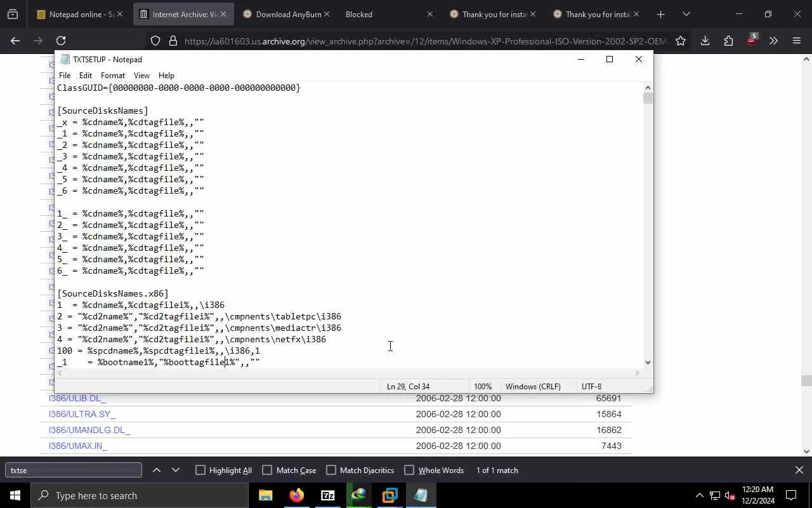This screenshot has height=508, width=812.
Task: Close the find bar
Action: (x=799, y=470)
